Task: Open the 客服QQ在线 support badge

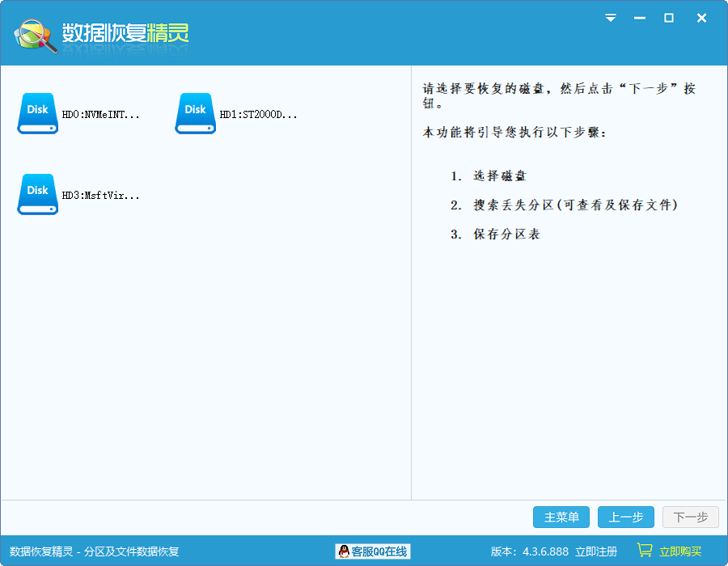Action: coord(372,551)
